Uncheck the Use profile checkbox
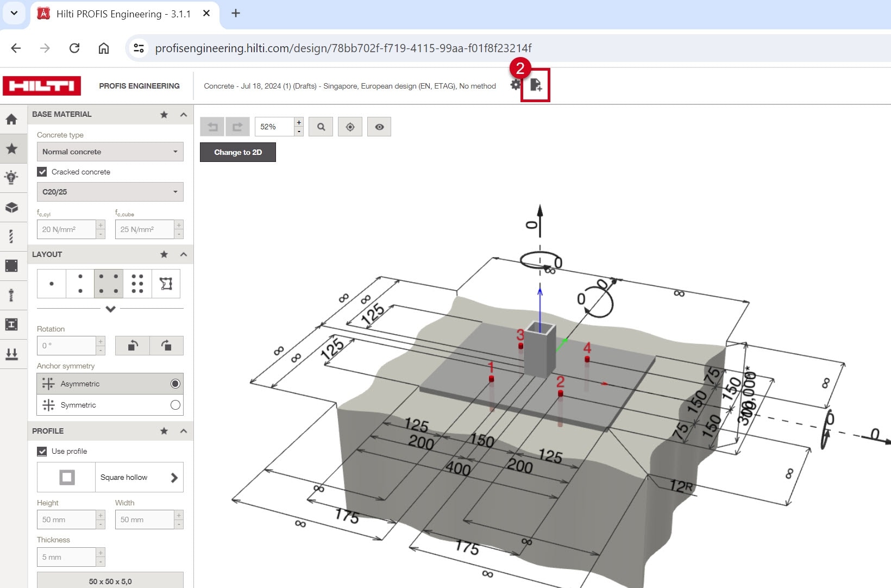Viewport: 891px width, 588px height. click(x=42, y=451)
